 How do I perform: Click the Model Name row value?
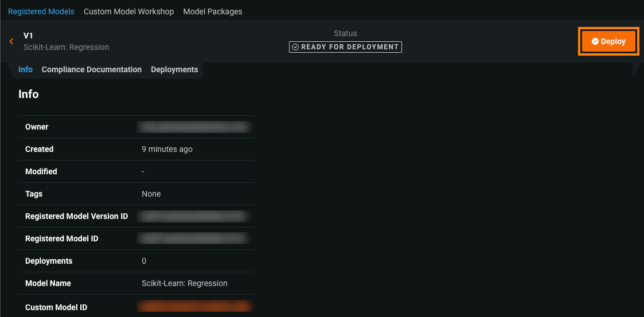(184, 283)
